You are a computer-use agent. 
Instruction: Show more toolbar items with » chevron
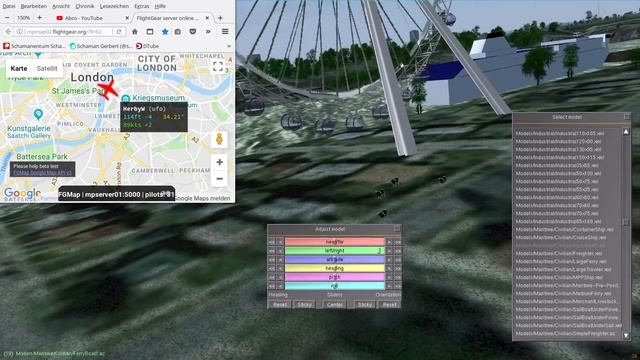pyautogui.click(x=208, y=31)
